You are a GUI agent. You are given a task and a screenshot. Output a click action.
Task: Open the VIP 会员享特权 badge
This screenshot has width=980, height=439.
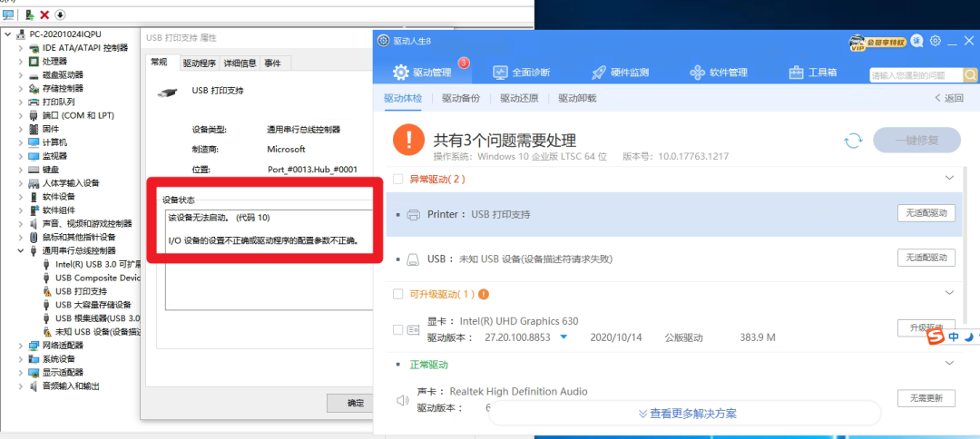877,43
